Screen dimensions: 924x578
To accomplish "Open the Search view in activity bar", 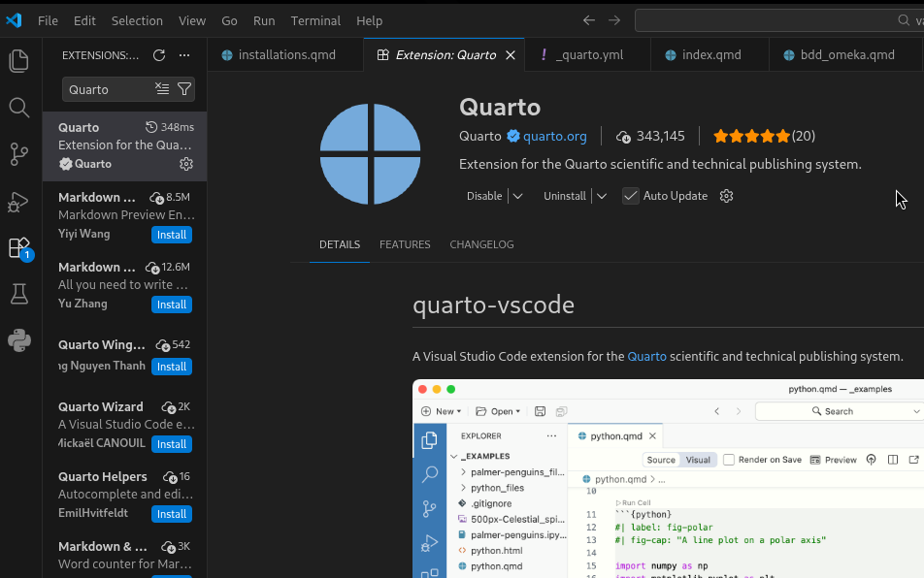I will coord(18,108).
